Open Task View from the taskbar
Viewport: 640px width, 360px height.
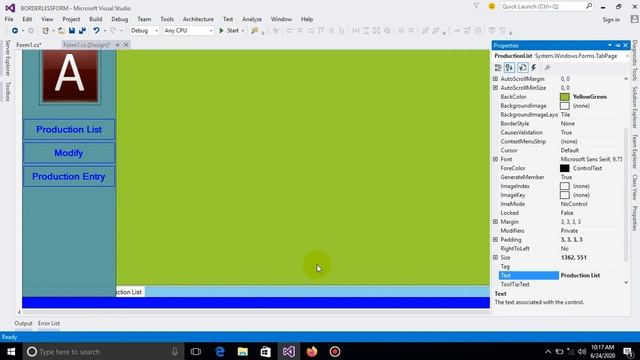coord(196,351)
